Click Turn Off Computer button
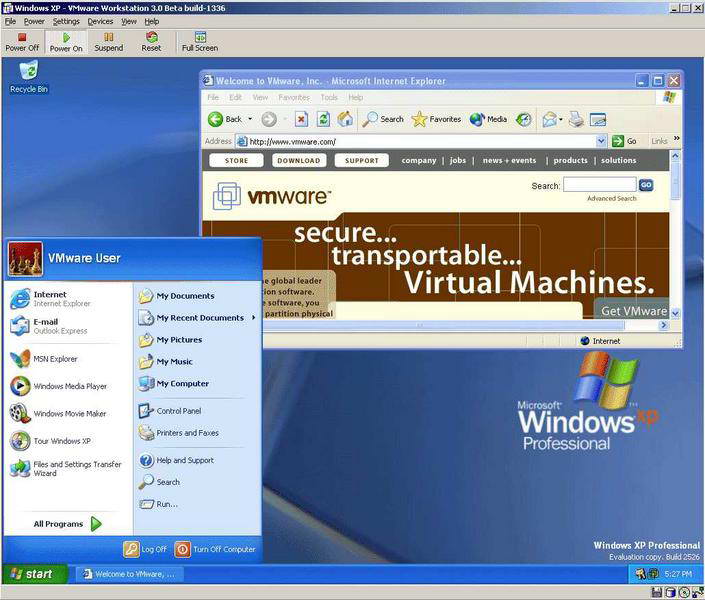Image resolution: width=705 pixels, height=600 pixels. (215, 549)
